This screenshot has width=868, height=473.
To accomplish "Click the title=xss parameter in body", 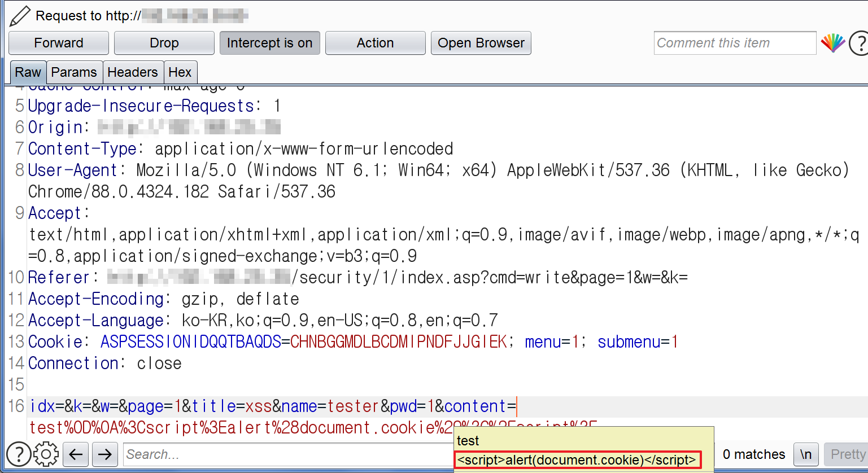I will pyautogui.click(x=232, y=406).
